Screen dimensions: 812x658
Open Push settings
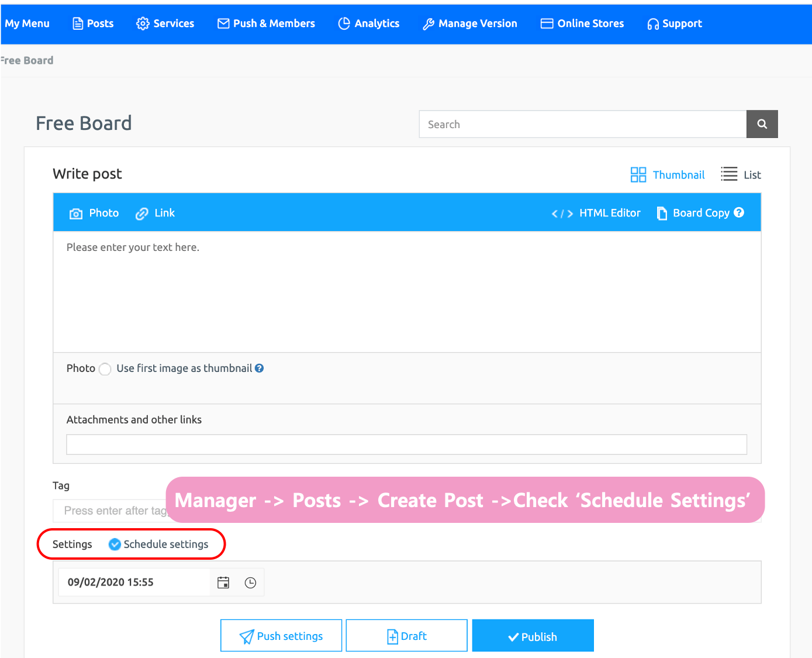(x=281, y=636)
